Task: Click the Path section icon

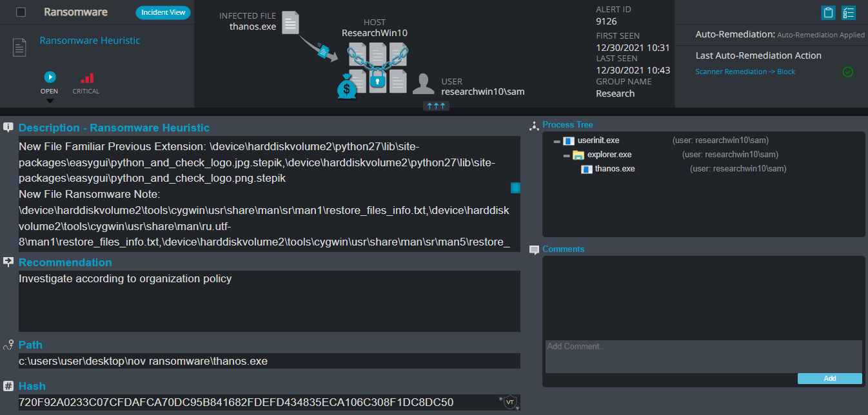Action: pyautogui.click(x=8, y=344)
